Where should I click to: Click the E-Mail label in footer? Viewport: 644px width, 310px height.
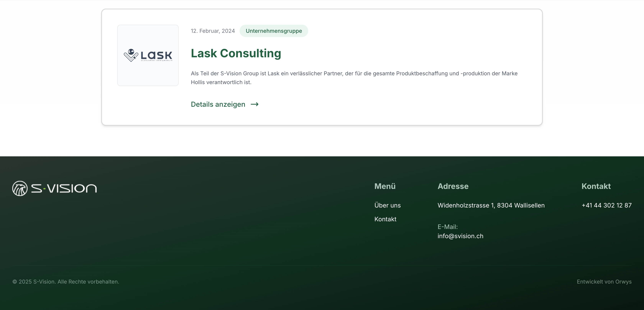tap(448, 227)
